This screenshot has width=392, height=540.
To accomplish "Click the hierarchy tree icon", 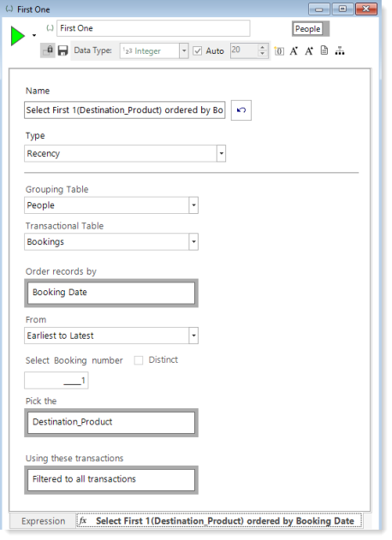I will pyautogui.click(x=340, y=51).
